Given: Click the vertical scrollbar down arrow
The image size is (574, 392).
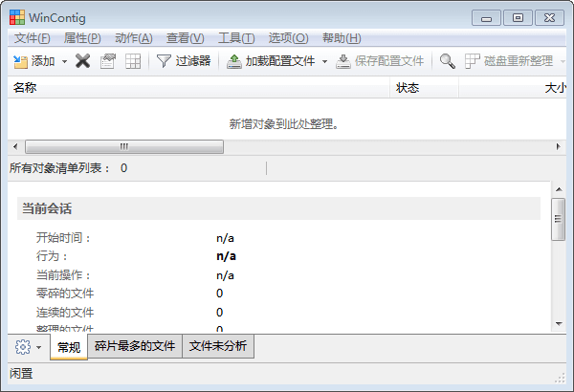Looking at the screenshot, I should (559, 323).
